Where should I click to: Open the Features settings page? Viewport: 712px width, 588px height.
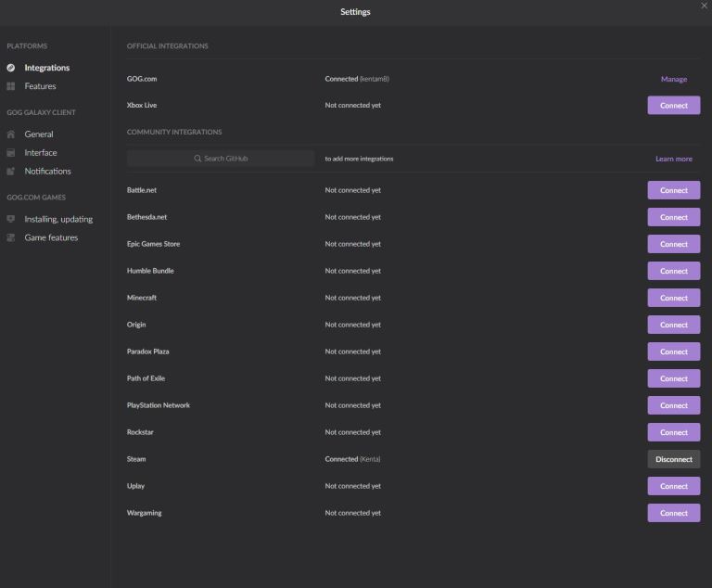pos(40,86)
